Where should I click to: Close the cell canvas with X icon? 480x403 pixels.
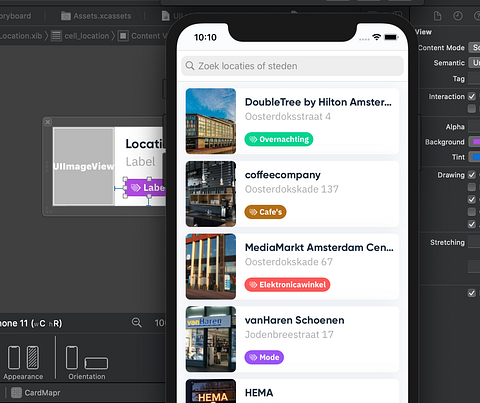(48, 122)
